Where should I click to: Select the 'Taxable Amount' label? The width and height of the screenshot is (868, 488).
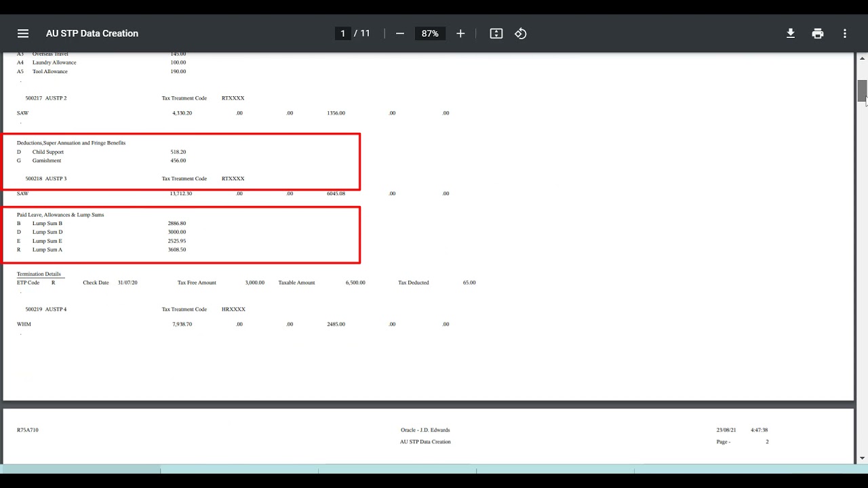296,283
